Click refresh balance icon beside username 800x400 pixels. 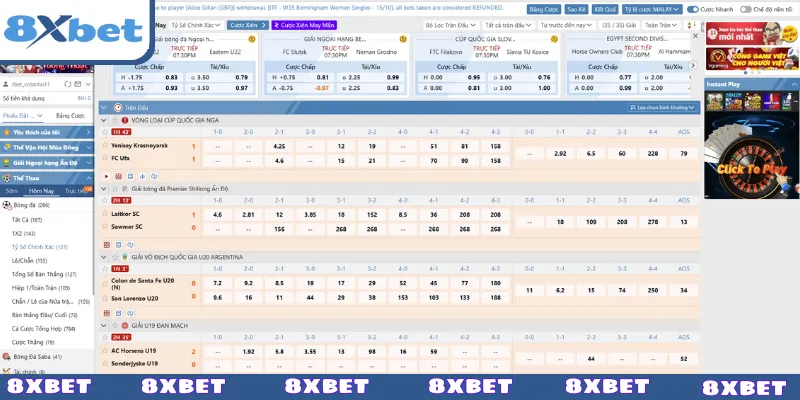67,84
